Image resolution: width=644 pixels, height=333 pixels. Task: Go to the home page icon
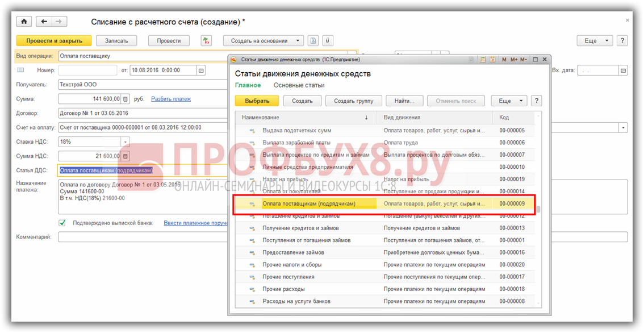click(x=24, y=22)
